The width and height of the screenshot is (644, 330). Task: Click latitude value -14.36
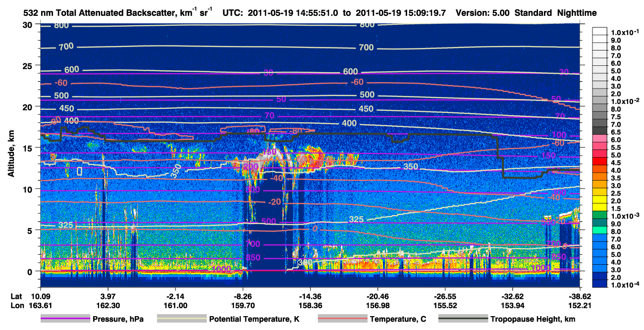point(310,297)
